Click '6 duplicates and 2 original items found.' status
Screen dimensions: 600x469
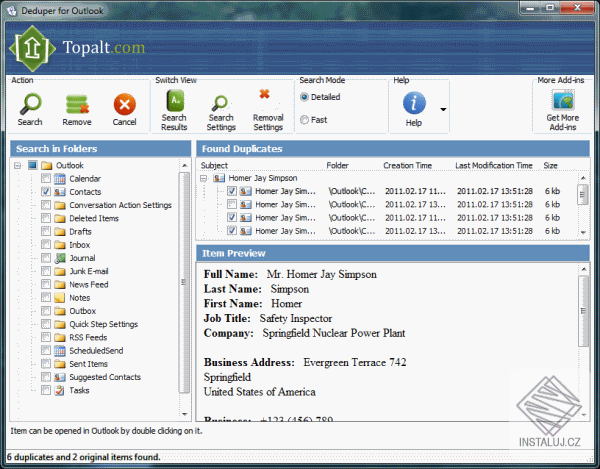pos(84,457)
